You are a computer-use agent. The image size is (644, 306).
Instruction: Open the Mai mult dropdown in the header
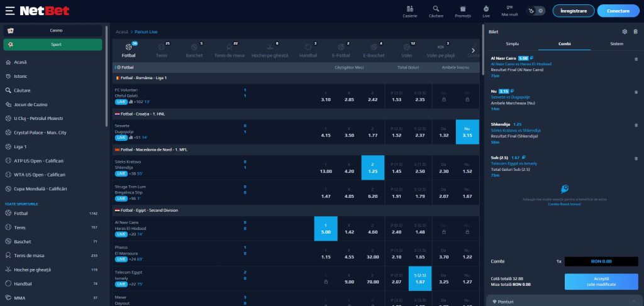click(x=509, y=11)
